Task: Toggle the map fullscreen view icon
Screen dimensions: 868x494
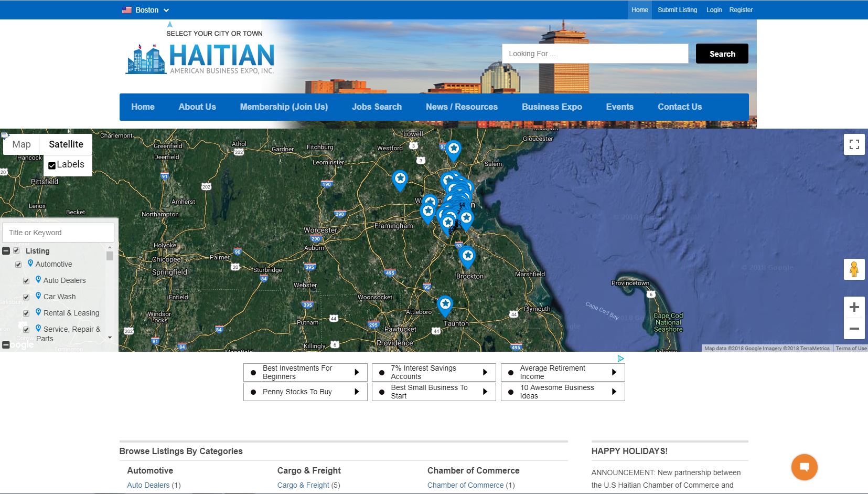Action: click(854, 144)
